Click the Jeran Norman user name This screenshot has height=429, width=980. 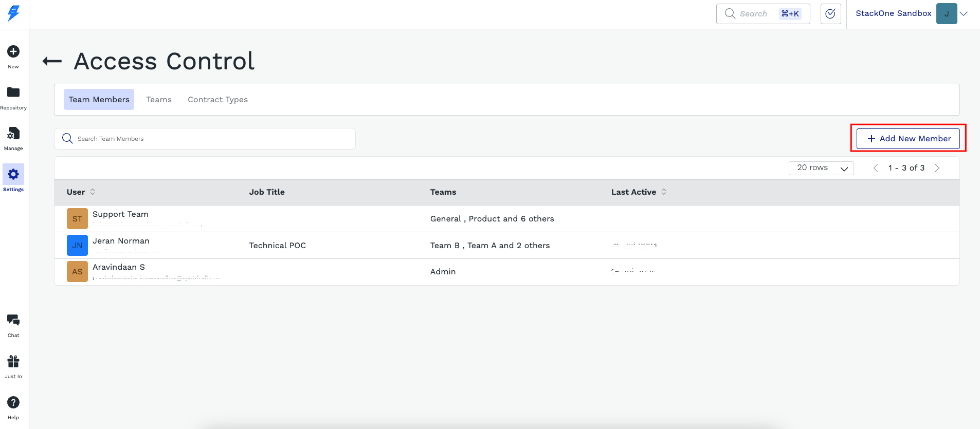(x=121, y=241)
